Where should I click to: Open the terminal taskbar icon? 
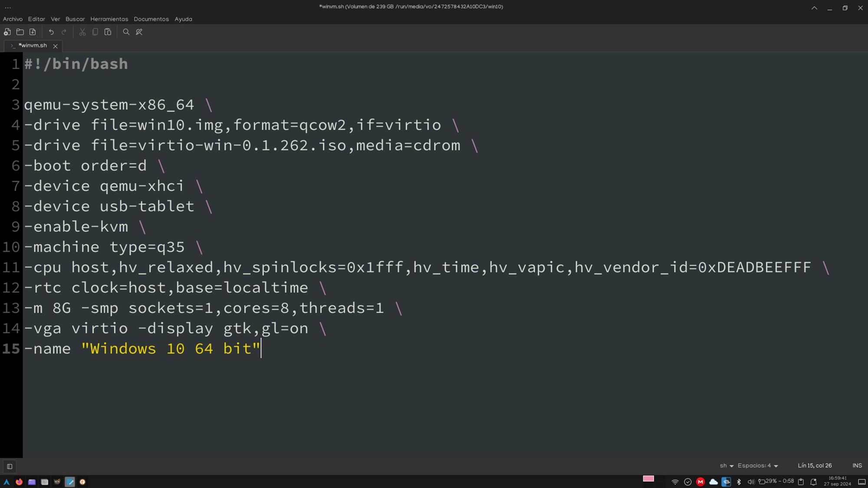pyautogui.click(x=44, y=482)
